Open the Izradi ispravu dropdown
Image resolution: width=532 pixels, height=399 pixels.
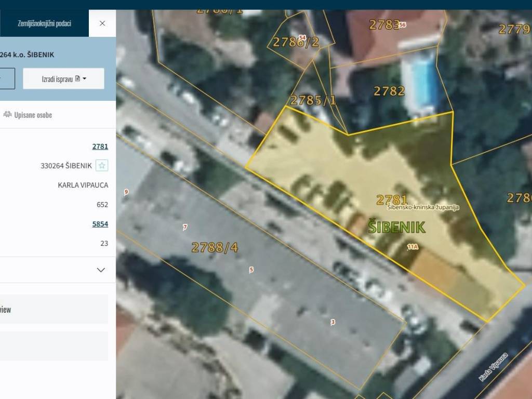tap(63, 79)
